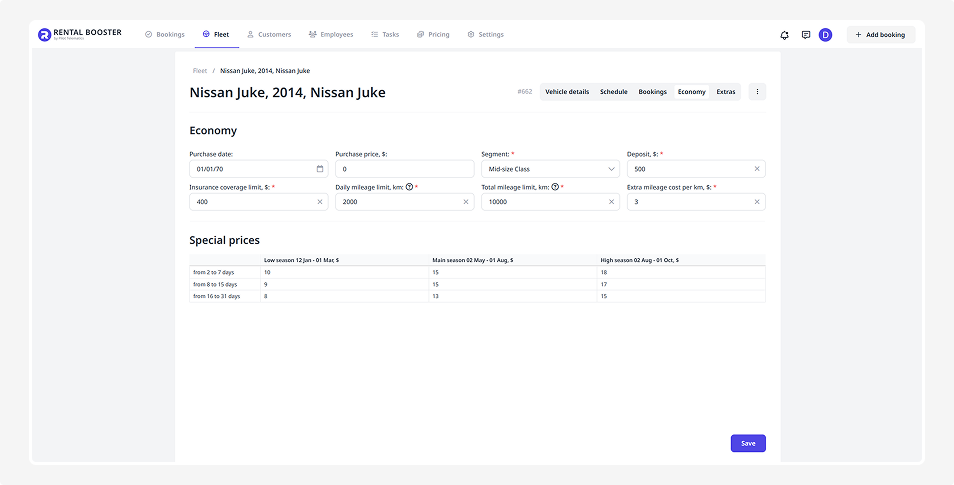The height and width of the screenshot is (485, 954).
Task: Open the three-dot more options menu
Action: coord(757,92)
